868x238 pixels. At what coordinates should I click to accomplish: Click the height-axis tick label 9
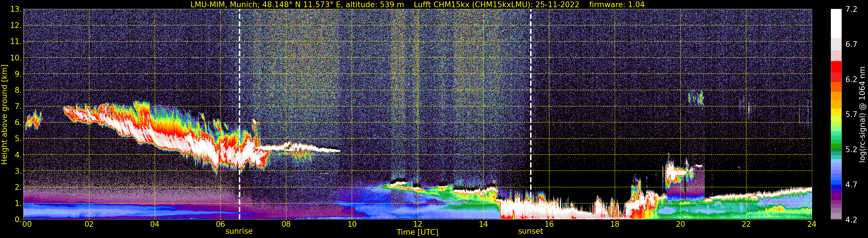18,74
